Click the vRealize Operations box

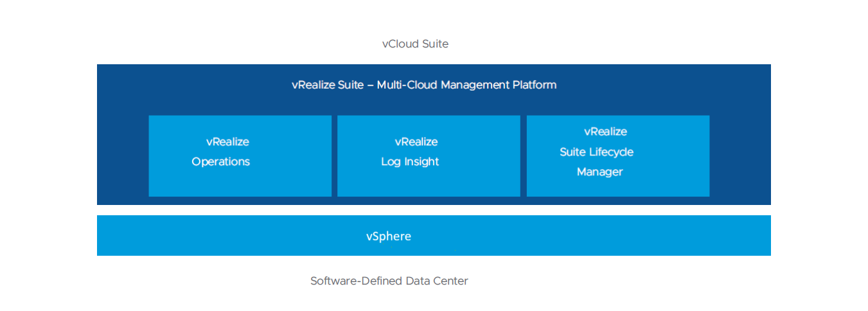pos(240,155)
